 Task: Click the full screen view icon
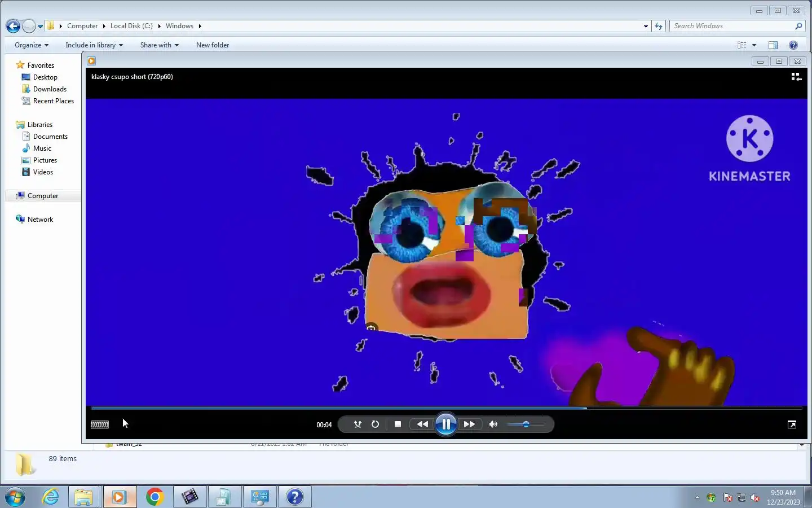(792, 424)
